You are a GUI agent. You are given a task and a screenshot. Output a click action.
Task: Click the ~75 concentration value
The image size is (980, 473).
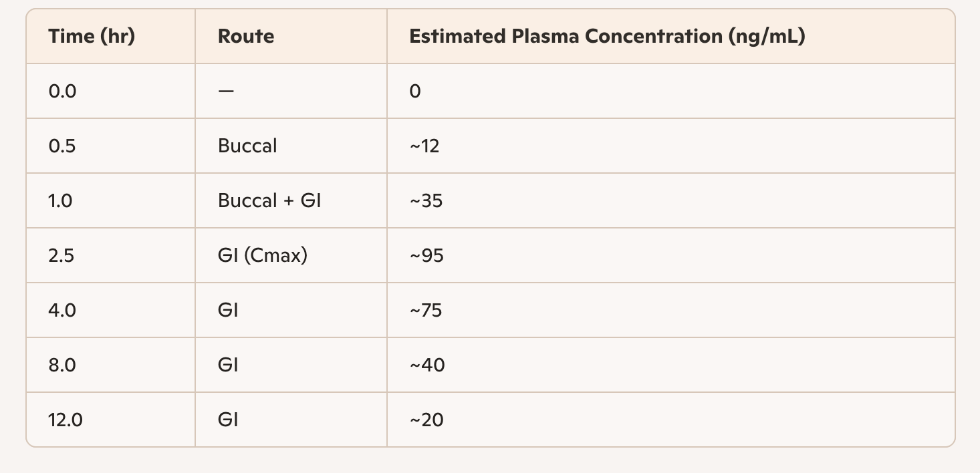pyautogui.click(x=426, y=311)
